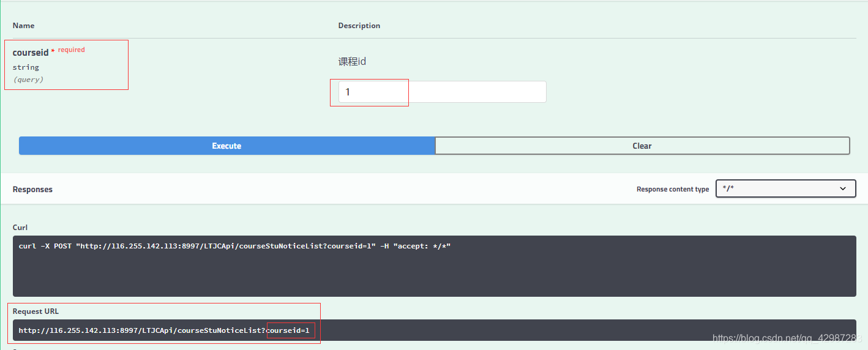This screenshot has height=350, width=868.
Task: Click the Response content type label
Action: 673,189
